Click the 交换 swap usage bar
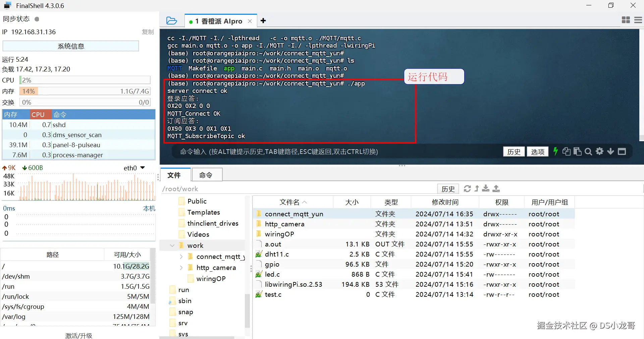This screenshot has width=644, height=339. [x=85, y=102]
